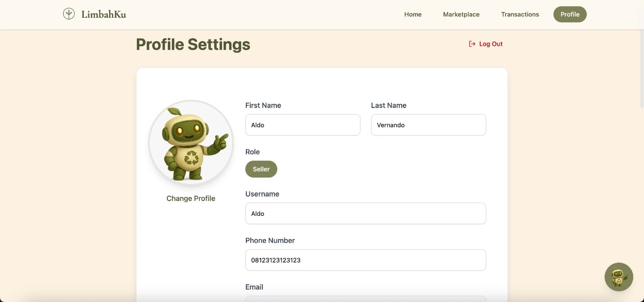The width and height of the screenshot is (644, 302).
Task: Open the floating robot chatbot button
Action: tap(619, 277)
